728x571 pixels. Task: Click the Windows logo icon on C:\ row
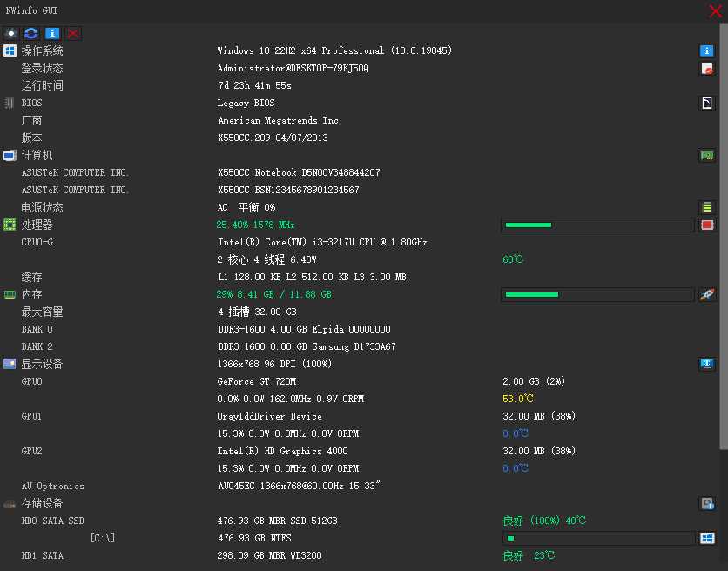coord(707,539)
